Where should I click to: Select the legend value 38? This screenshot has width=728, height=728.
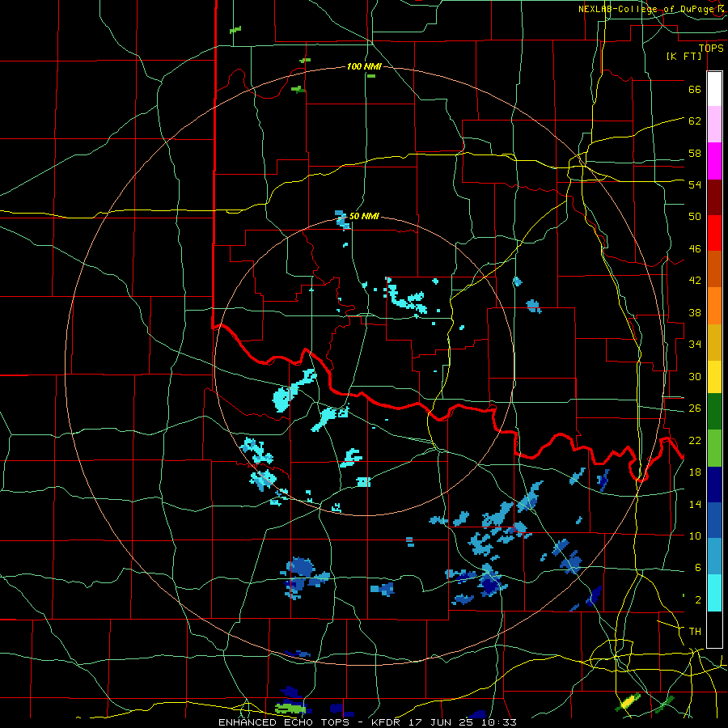[695, 312]
